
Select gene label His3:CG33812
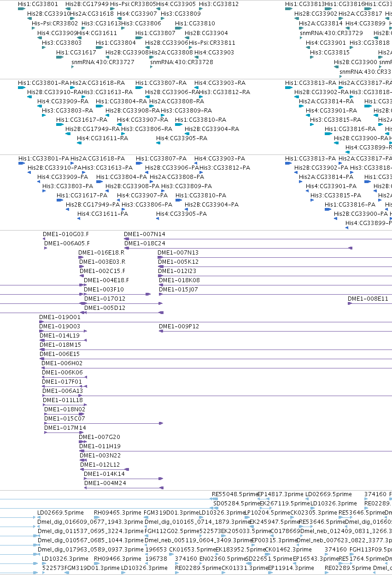[x=219, y=4]
